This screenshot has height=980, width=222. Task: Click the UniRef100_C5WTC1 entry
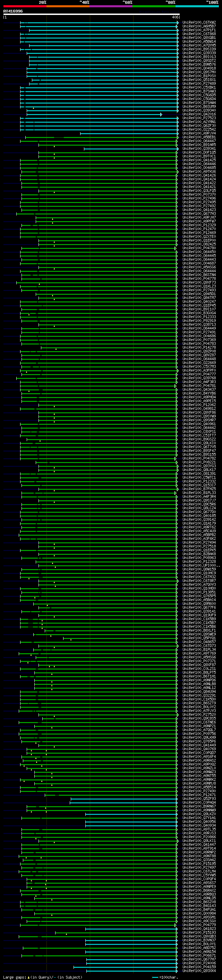(x=199, y=478)
